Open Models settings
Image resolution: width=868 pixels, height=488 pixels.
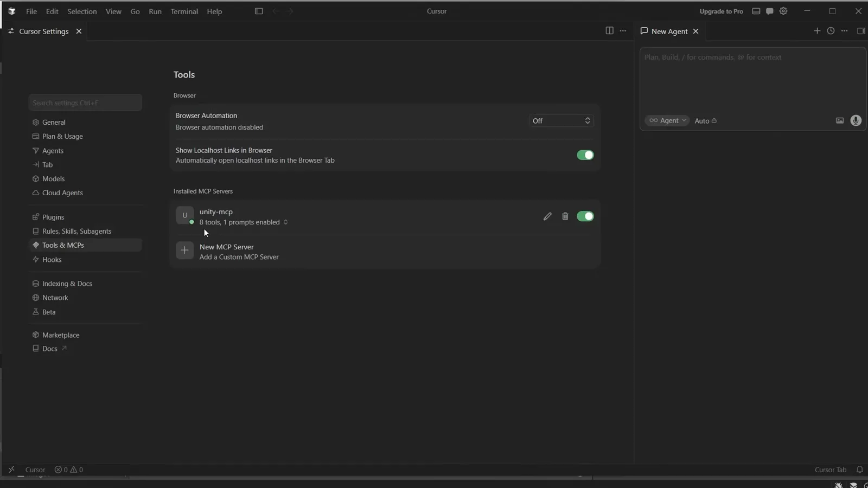[85, 179]
